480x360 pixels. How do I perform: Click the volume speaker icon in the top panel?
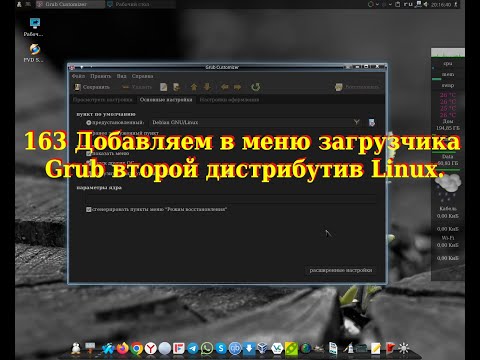coord(426,4)
